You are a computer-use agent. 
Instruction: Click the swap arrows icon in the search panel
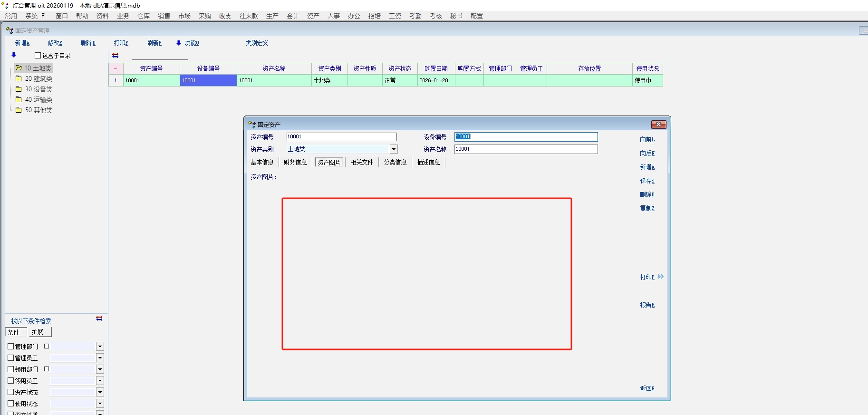(x=99, y=318)
